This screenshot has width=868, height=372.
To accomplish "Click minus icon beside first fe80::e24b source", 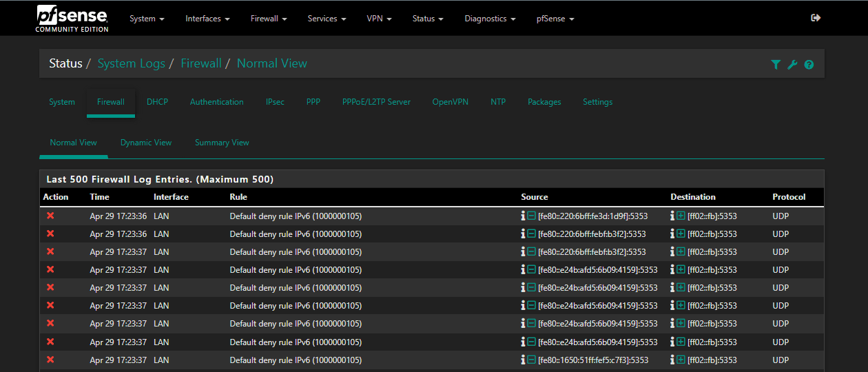I will 531,269.
